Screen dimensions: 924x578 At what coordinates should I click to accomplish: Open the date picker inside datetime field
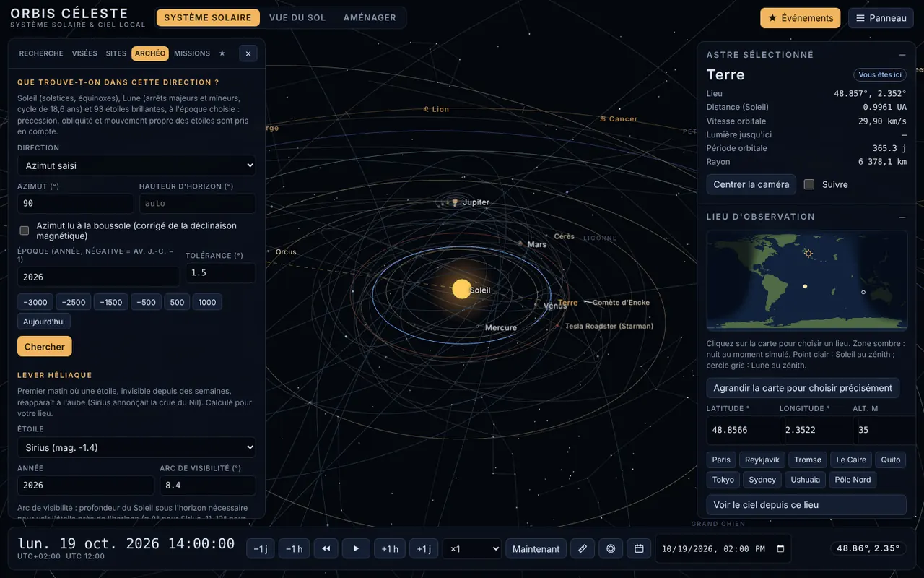point(780,549)
